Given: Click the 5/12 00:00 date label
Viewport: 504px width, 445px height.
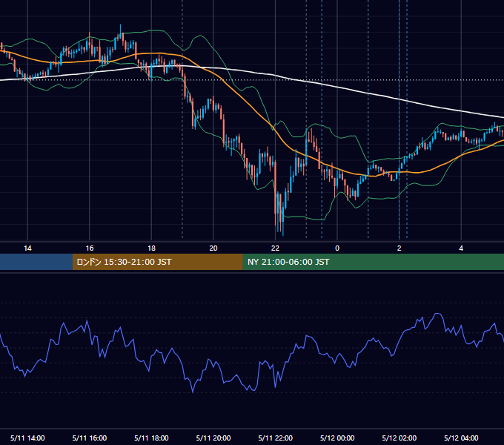Looking at the screenshot, I should click(337, 438).
